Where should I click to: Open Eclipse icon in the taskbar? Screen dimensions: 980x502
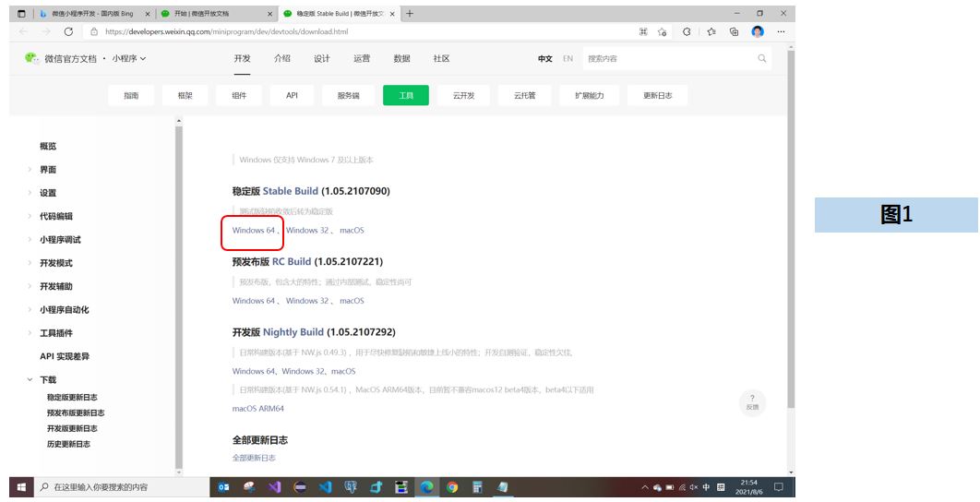[300, 487]
